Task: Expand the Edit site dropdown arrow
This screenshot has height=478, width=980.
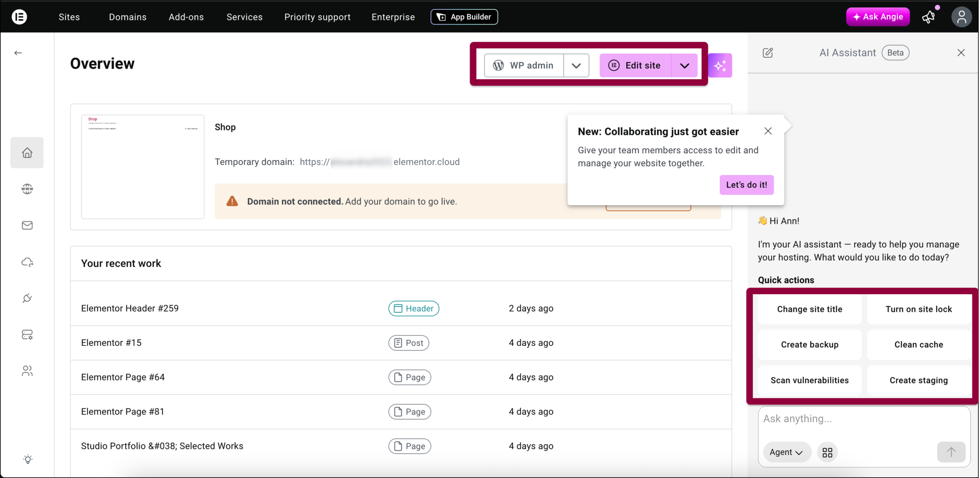Action: 684,65
